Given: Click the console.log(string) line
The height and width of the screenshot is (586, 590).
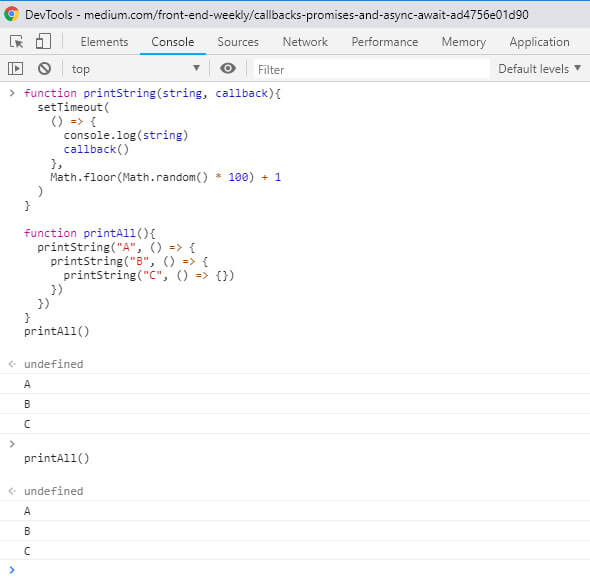Looking at the screenshot, I should tap(126, 135).
